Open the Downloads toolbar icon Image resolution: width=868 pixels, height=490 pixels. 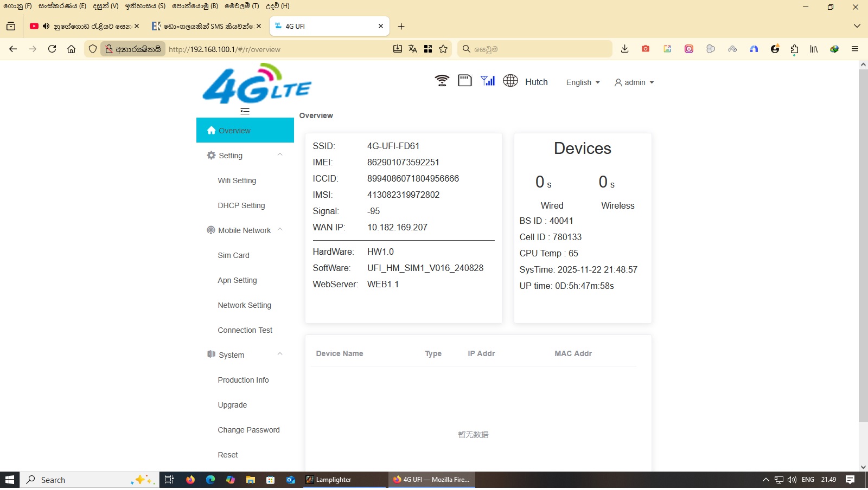click(625, 49)
